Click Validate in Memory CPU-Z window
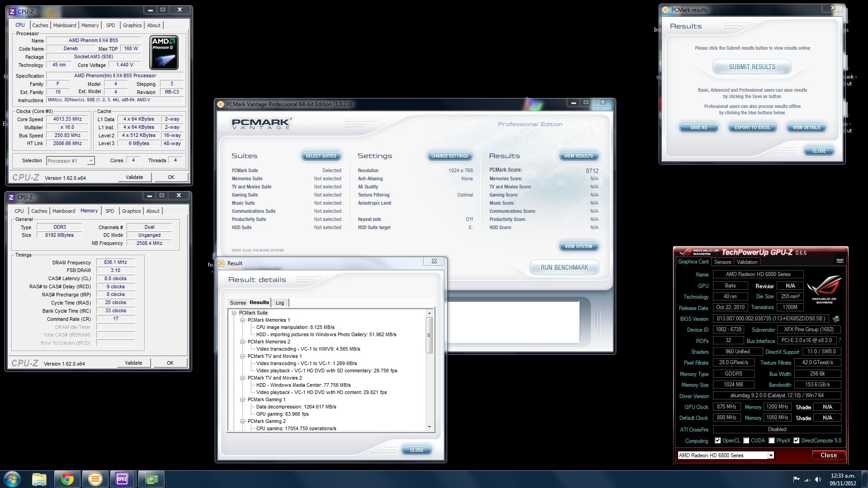Screen dimensions: 868x488 (133, 363)
